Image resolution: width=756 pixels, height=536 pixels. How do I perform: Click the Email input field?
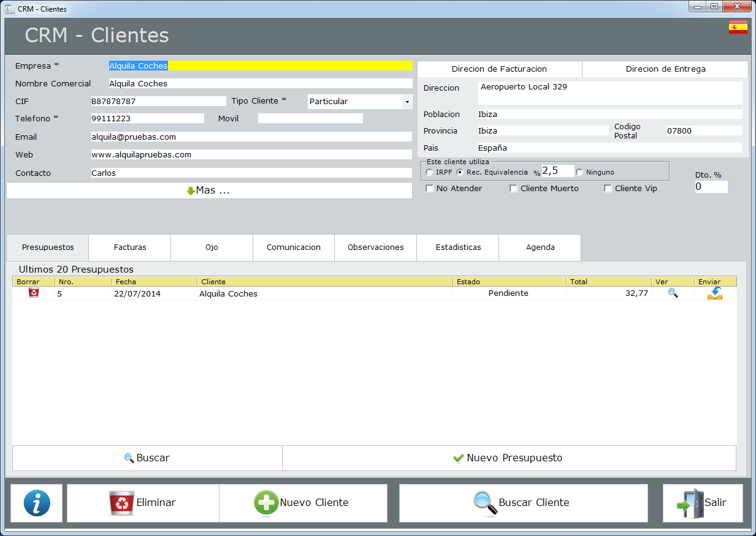pos(251,137)
